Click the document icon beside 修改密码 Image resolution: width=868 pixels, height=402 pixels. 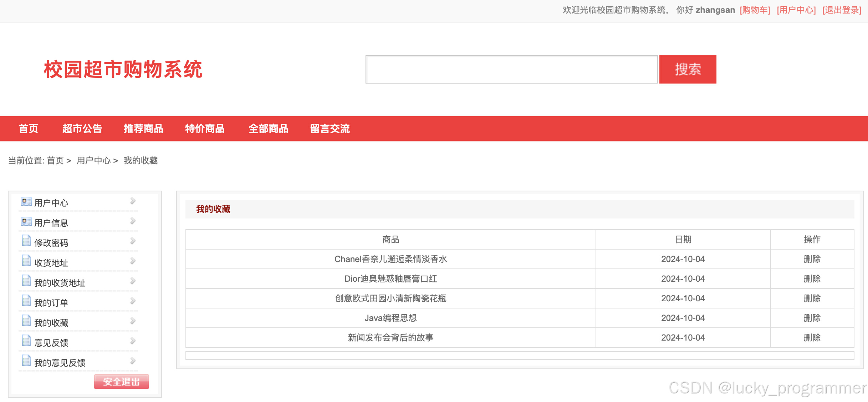pyautogui.click(x=26, y=241)
